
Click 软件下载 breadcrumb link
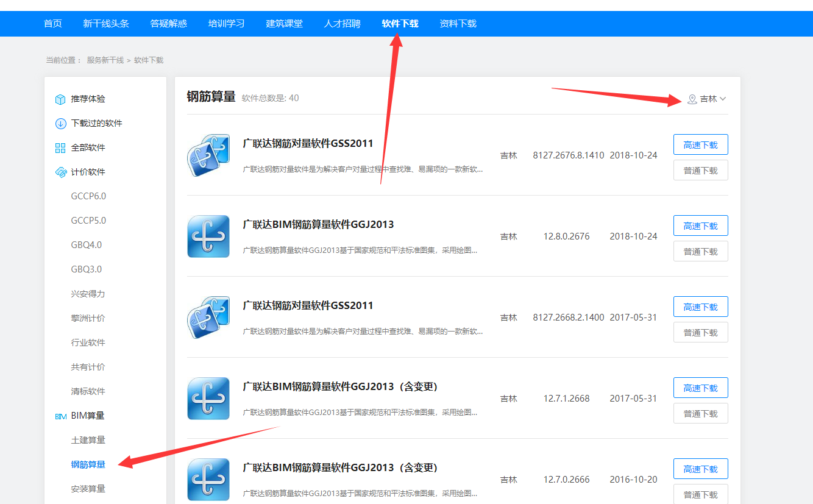pos(149,60)
